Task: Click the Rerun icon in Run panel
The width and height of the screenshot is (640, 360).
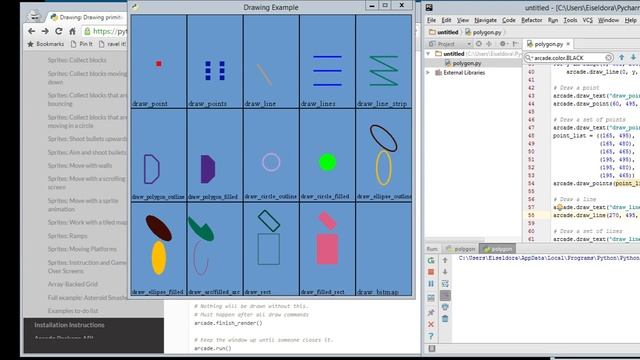Action: [431, 260]
